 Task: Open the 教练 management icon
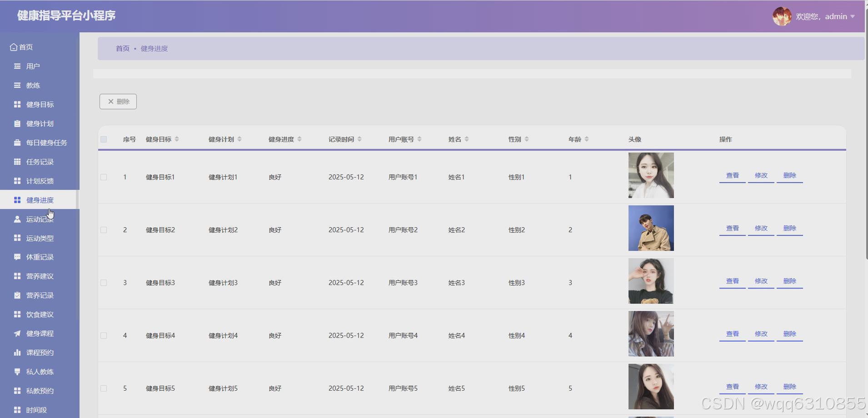coord(17,85)
